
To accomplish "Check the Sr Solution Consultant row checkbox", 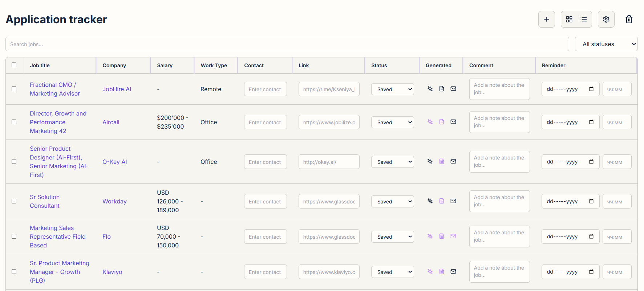I will click(14, 201).
